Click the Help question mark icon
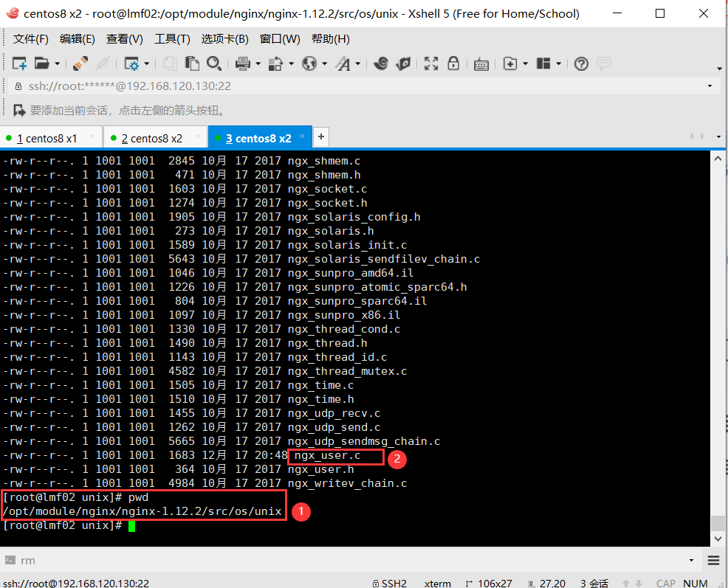Screen dimensions: 728x588 pos(581,63)
